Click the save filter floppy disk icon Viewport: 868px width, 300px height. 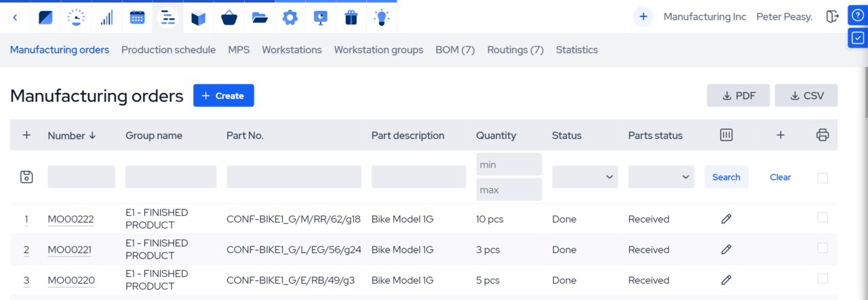(x=26, y=177)
